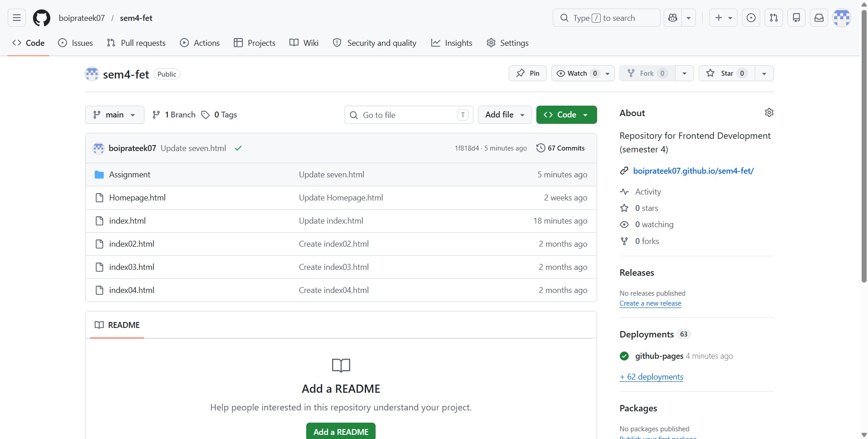Screen dimensions: 868x439
Task: Open the notifications inbox icon
Action: coord(819,18)
